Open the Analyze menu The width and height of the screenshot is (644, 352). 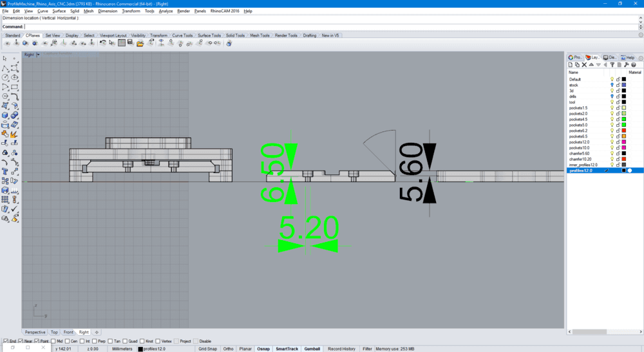pyautogui.click(x=166, y=11)
